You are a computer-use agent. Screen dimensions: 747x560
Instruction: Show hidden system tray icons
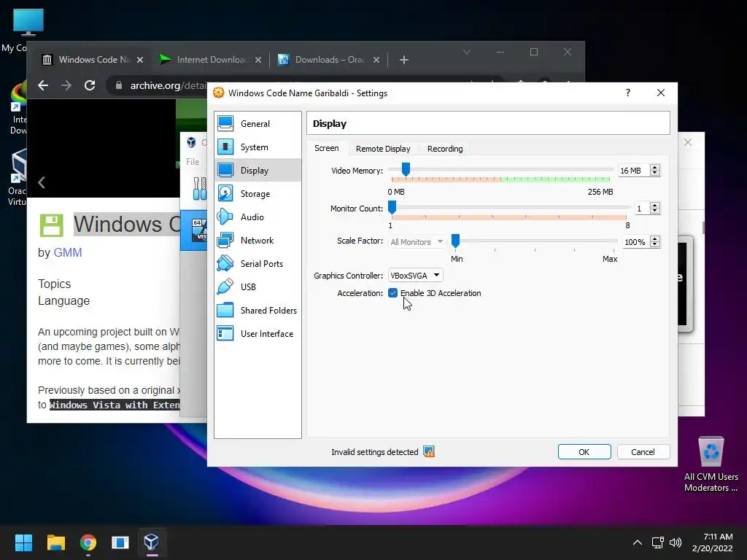(x=638, y=542)
